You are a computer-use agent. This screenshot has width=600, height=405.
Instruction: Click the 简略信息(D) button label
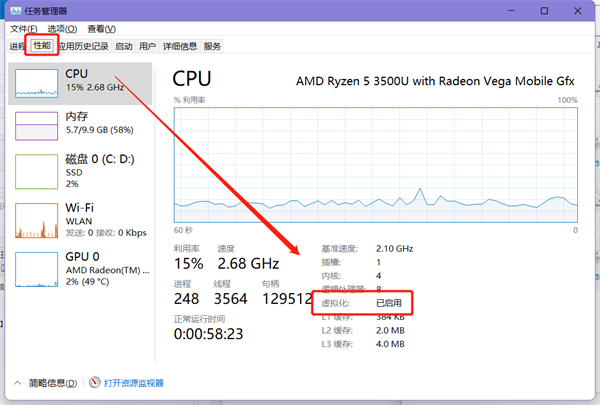pos(53,383)
